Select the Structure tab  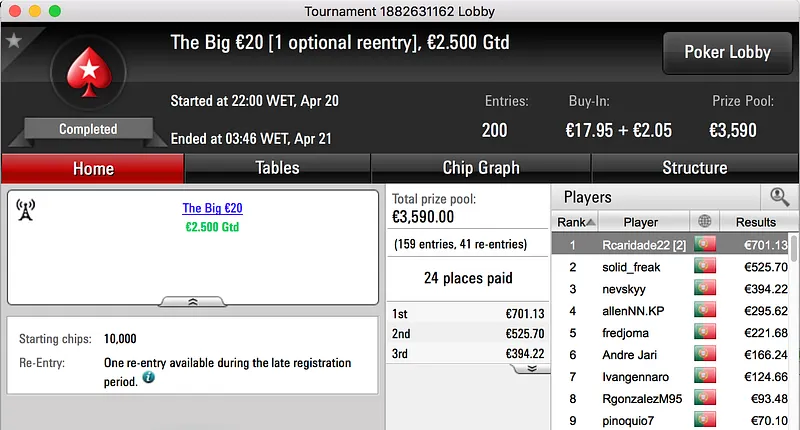pyautogui.click(x=694, y=168)
